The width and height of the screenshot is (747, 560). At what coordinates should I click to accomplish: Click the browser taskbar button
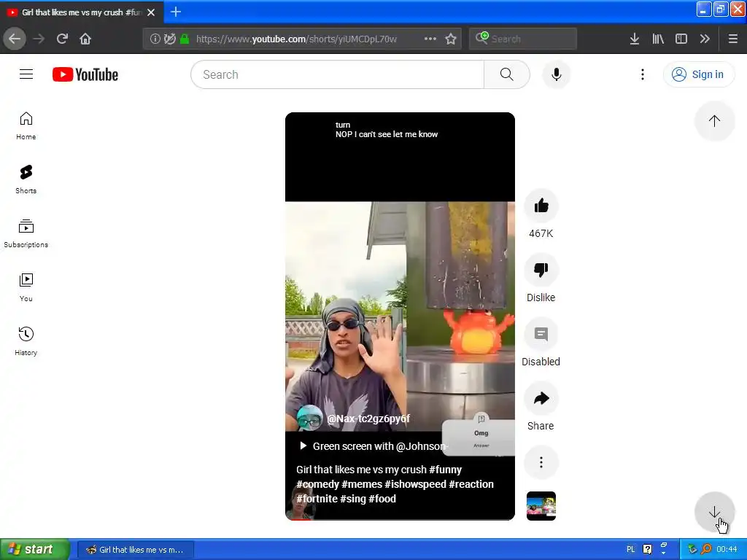[x=136, y=550]
